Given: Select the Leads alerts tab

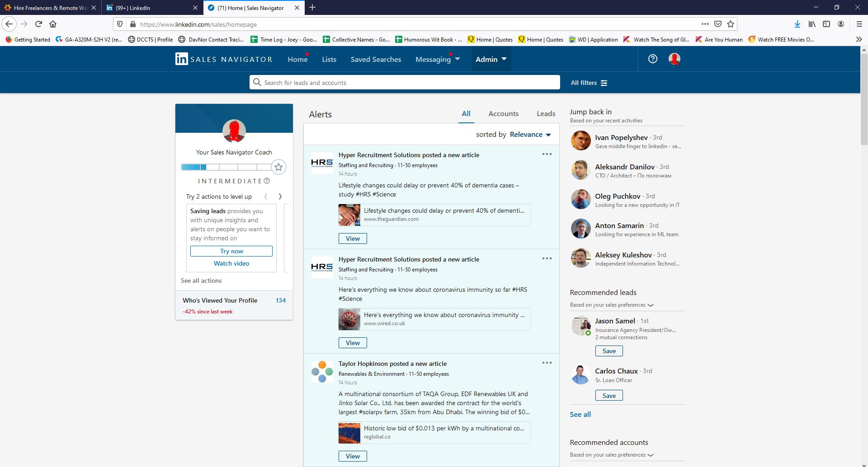Looking at the screenshot, I should [x=546, y=114].
